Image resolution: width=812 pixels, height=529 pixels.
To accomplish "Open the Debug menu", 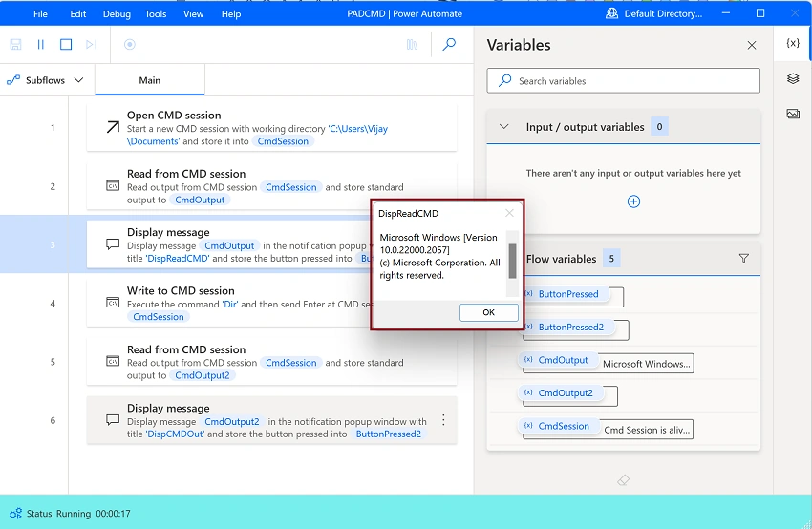I will click(117, 14).
